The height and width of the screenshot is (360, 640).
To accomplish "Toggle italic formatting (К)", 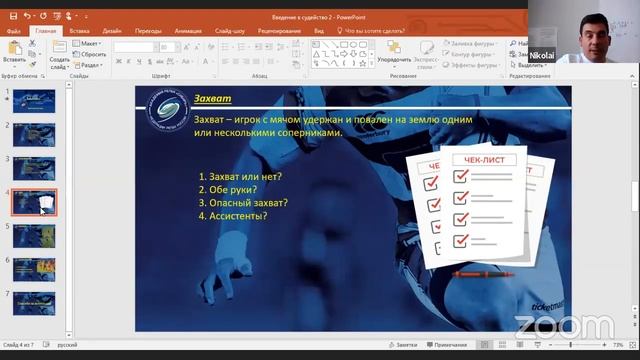I will click(129, 62).
